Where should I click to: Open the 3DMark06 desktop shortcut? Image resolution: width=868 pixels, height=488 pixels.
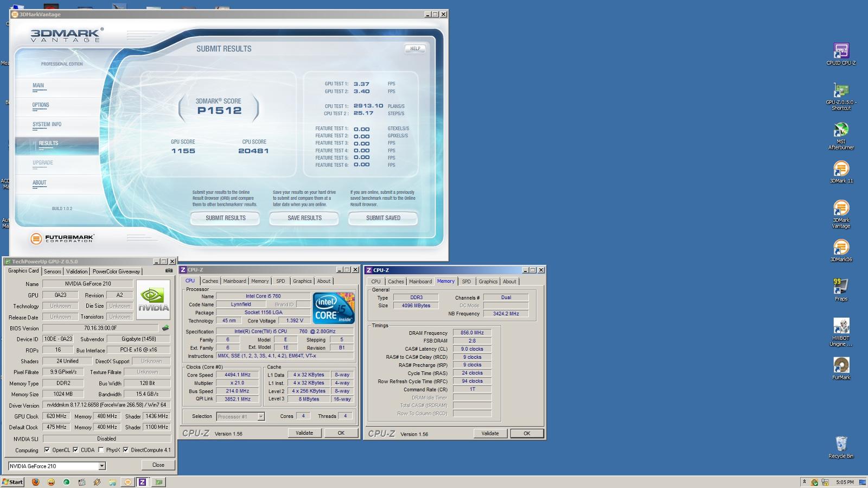(841, 251)
